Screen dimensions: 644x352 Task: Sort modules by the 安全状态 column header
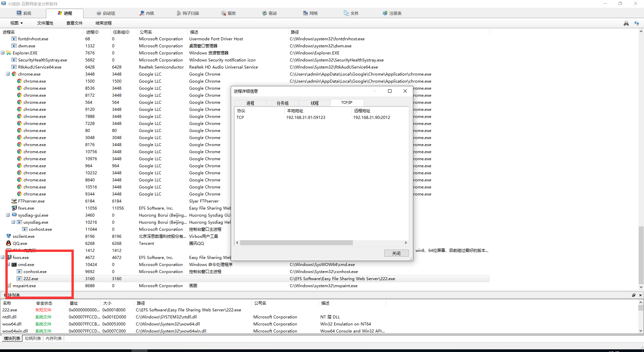coord(50,303)
